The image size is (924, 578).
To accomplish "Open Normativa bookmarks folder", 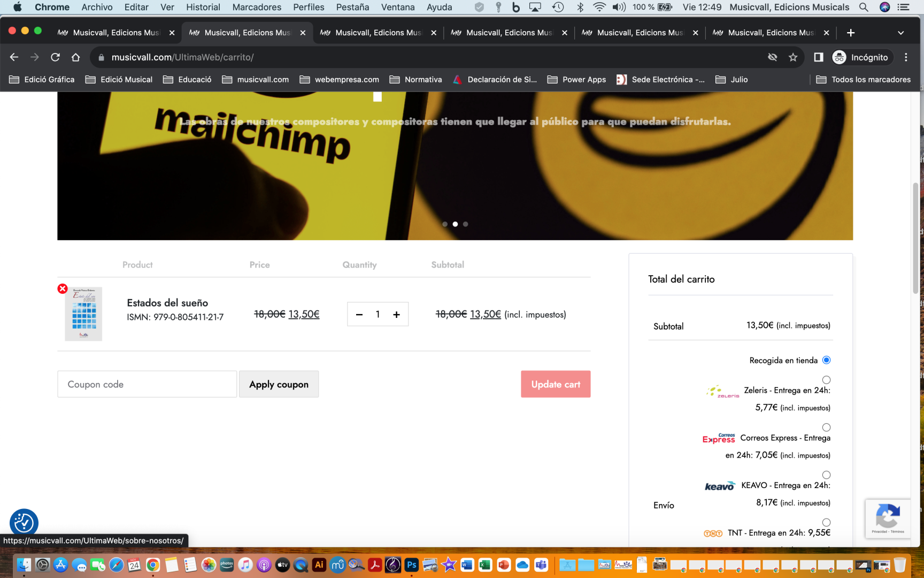I will tap(416, 79).
